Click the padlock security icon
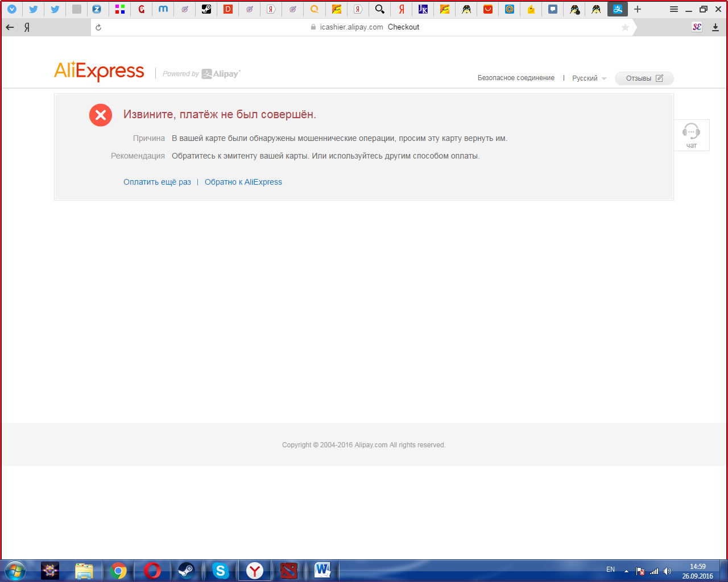 pyautogui.click(x=313, y=27)
